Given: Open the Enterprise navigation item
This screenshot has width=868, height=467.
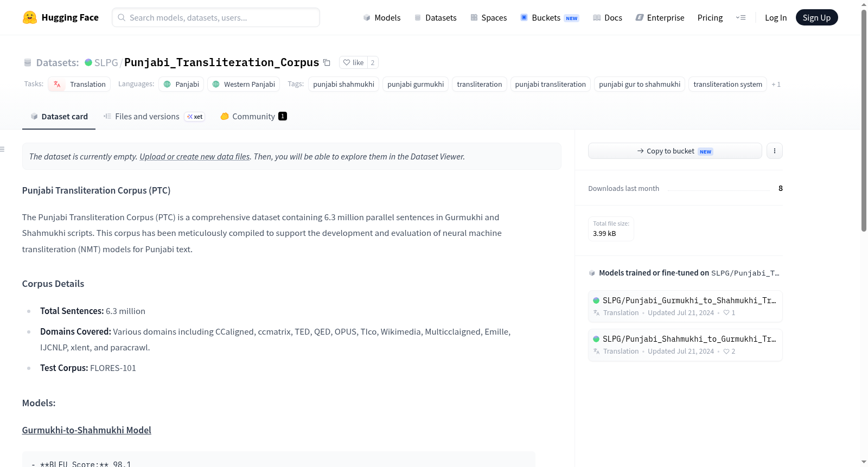Looking at the screenshot, I should point(660,17).
